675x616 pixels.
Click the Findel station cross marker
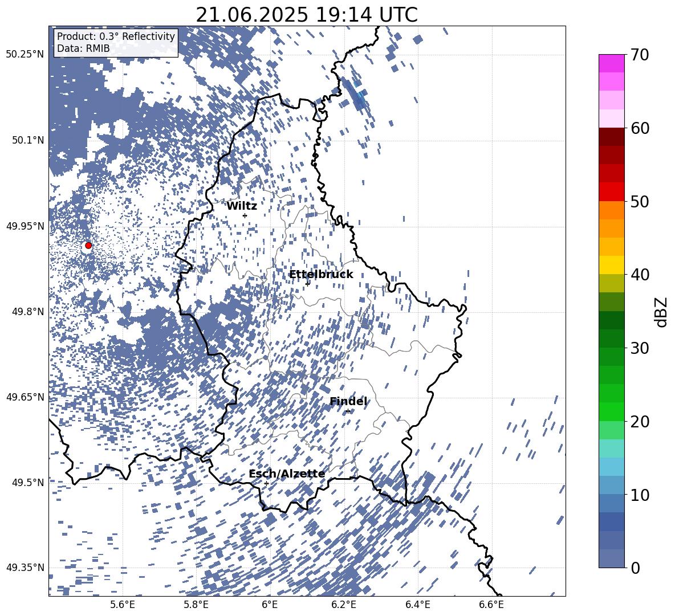click(x=348, y=411)
